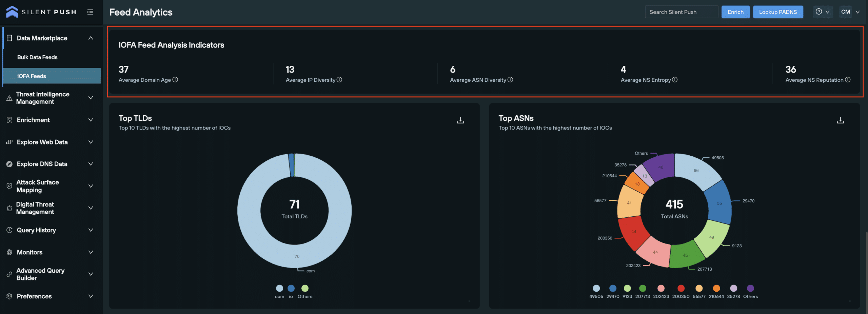The width and height of the screenshot is (868, 314).
Task: Click the Monitors sidebar icon
Action: [x=9, y=252]
